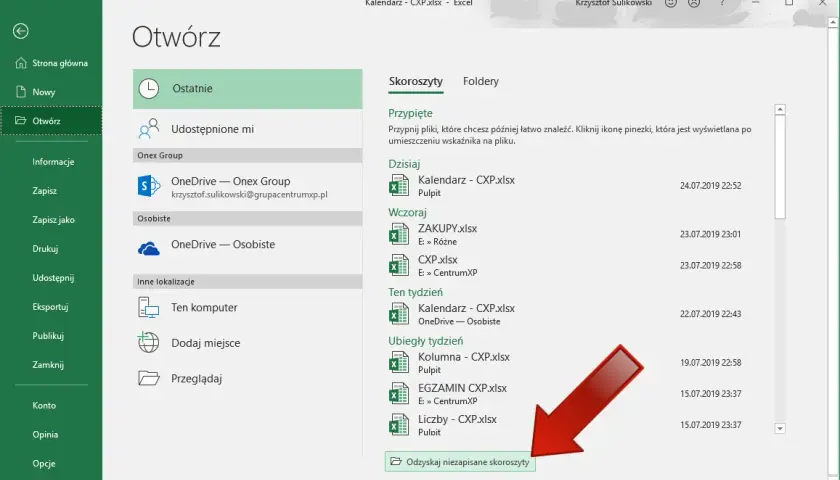This screenshot has height=480, width=840.
Task: Open the Informacje menu item
Action: pos(53,162)
